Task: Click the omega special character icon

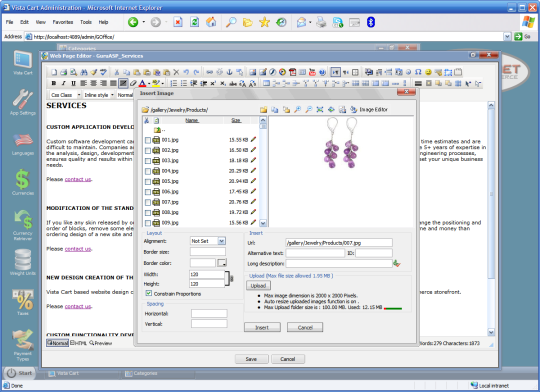Action: tap(418, 72)
